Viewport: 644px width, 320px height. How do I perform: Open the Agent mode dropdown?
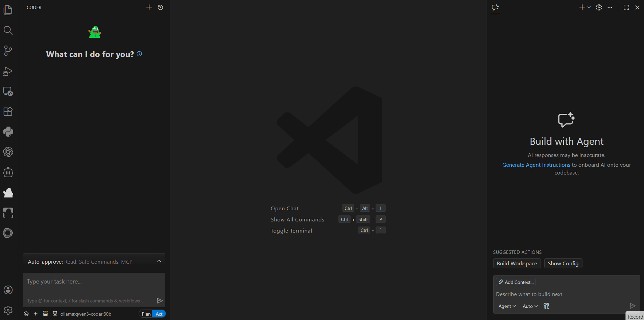[507, 306]
